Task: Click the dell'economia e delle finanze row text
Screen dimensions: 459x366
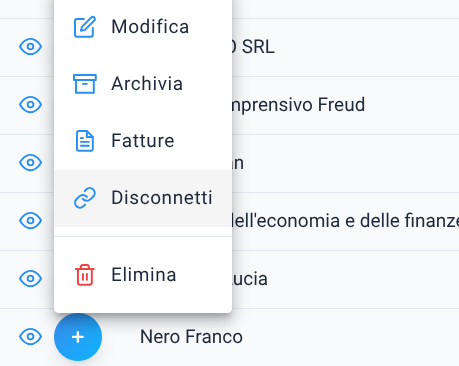Action: (345, 221)
